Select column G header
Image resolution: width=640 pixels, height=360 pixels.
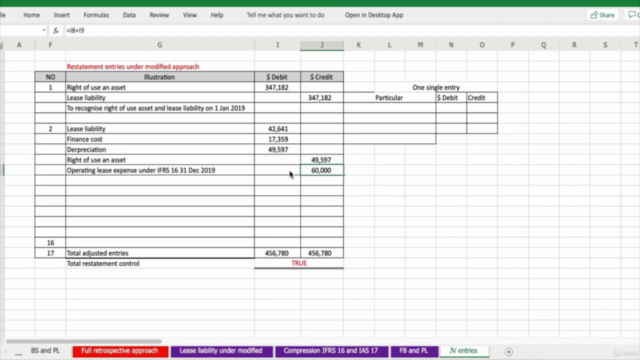pos(160,45)
